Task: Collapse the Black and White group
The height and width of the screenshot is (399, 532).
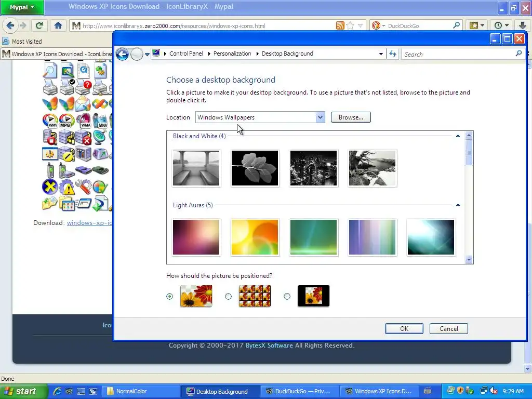Action: 458,136
